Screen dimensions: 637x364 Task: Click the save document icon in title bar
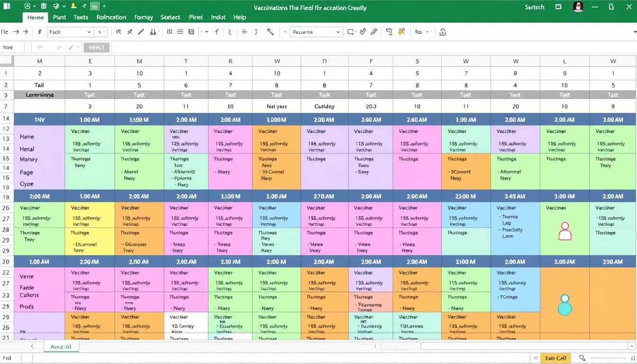click(x=44, y=7)
